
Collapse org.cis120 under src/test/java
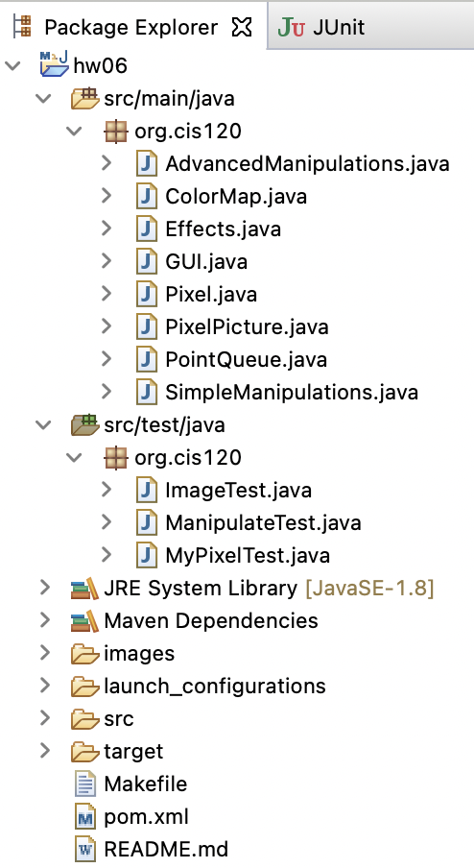74,458
